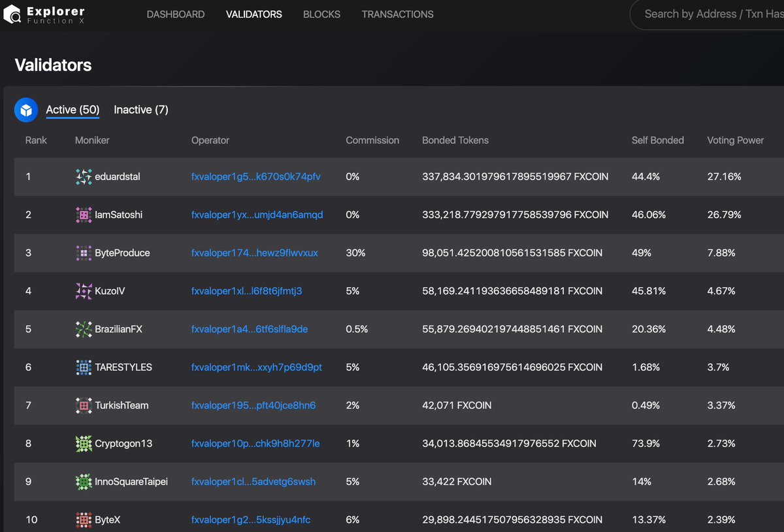Select the eduardstal moniker name
This screenshot has width=784, height=532.
click(118, 177)
